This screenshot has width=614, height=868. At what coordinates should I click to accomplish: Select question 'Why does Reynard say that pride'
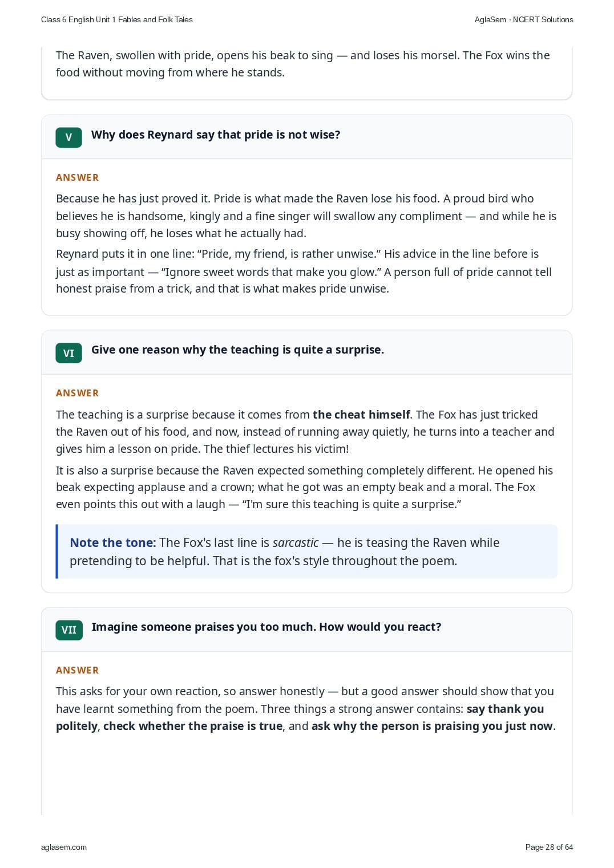pyautogui.click(x=216, y=135)
